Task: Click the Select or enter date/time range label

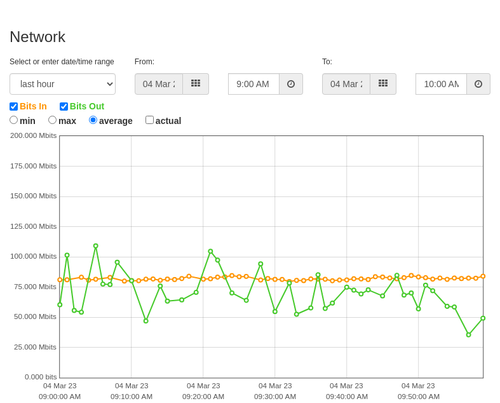Action: [62, 62]
